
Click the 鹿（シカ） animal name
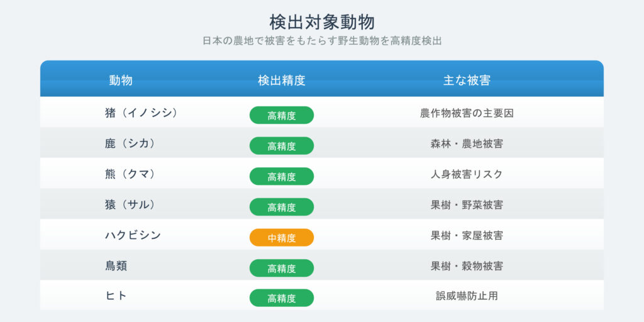(x=130, y=143)
